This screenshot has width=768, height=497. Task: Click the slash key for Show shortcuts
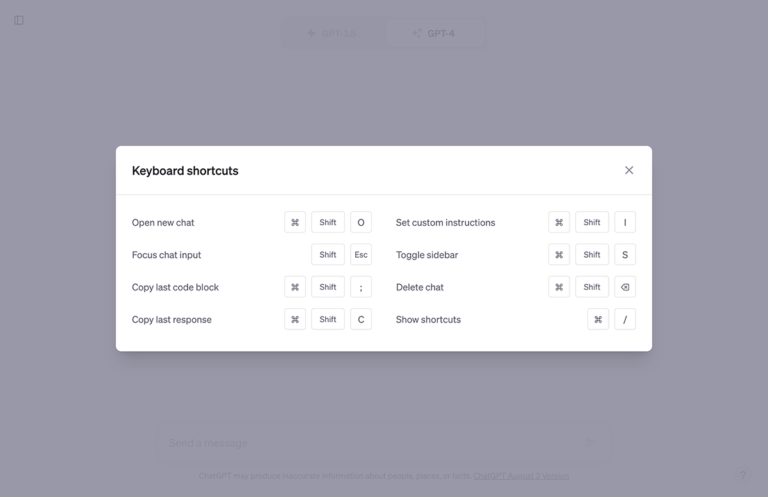point(625,320)
